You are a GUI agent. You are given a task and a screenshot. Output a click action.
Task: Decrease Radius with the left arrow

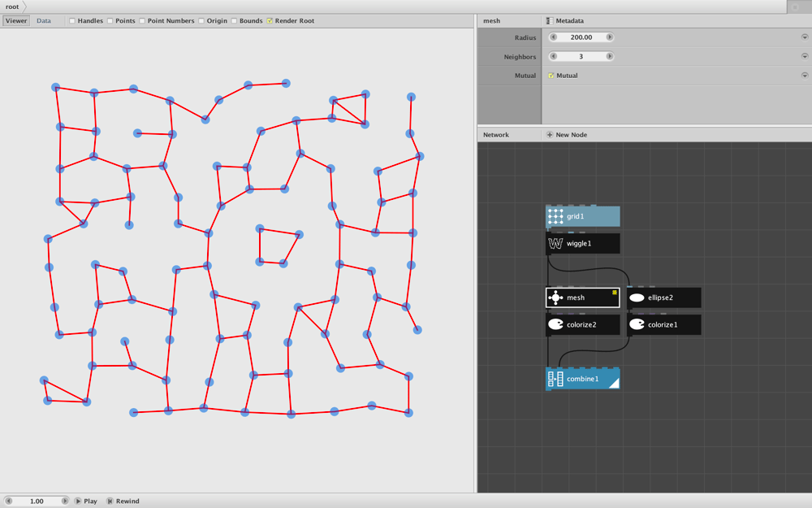[x=553, y=37]
